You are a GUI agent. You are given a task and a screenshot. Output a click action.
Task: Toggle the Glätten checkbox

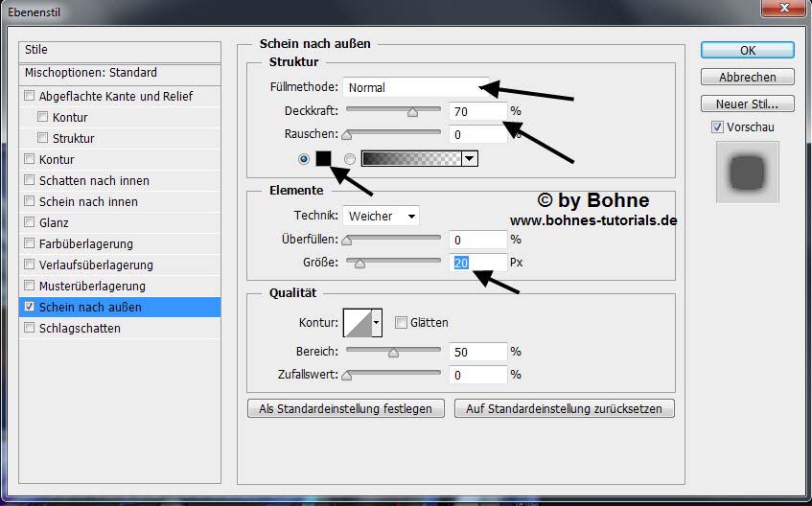402,323
